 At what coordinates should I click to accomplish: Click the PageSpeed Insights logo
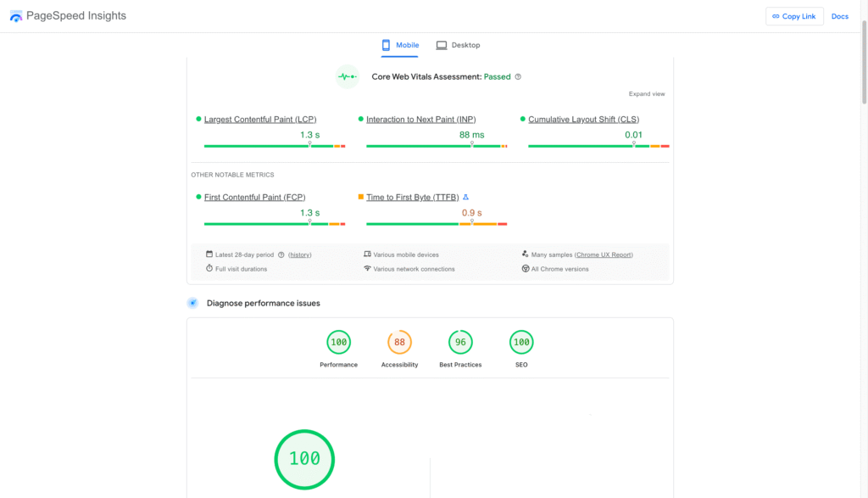tap(17, 16)
